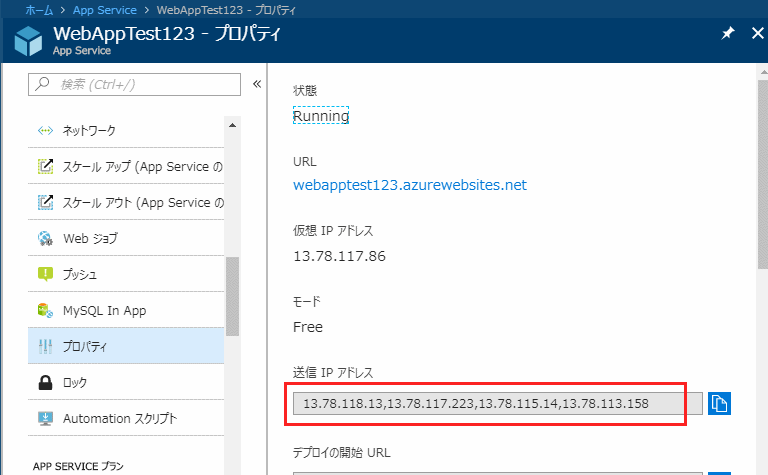Select the プロパティ menu item
The height and width of the screenshot is (475, 768).
126,346
